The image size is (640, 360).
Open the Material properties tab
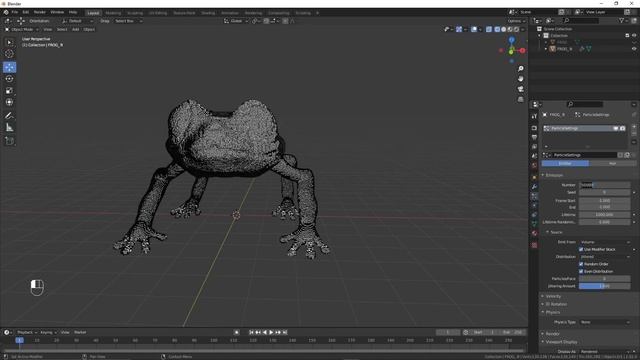(534, 233)
